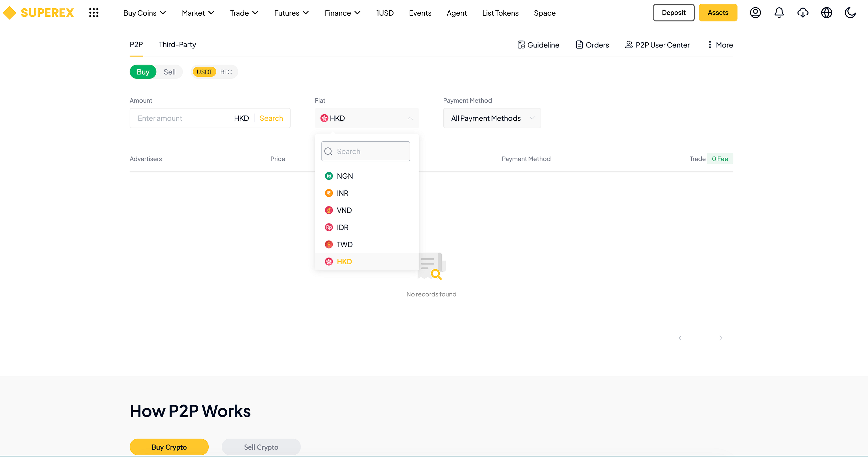
Task: Choose NGN from the fiat list
Action: coord(367,176)
